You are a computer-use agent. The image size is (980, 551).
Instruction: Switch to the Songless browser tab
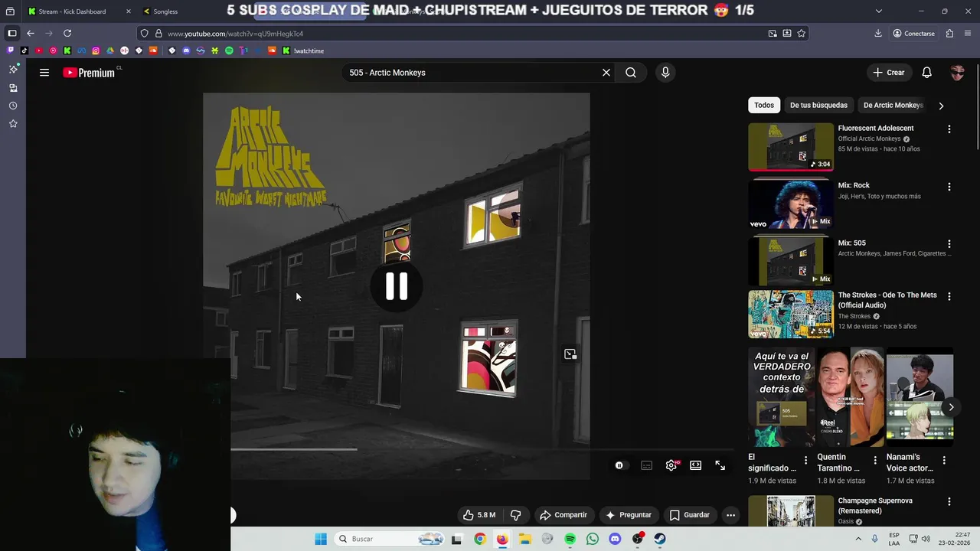tap(165, 11)
